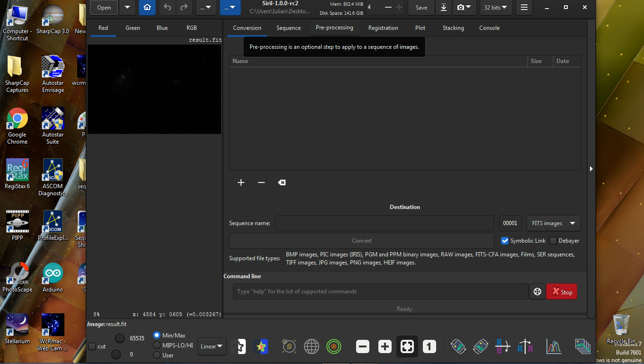This screenshot has height=364, width=644.
Task: Select the MIPS-LO/HI radio option
Action: [157, 345]
